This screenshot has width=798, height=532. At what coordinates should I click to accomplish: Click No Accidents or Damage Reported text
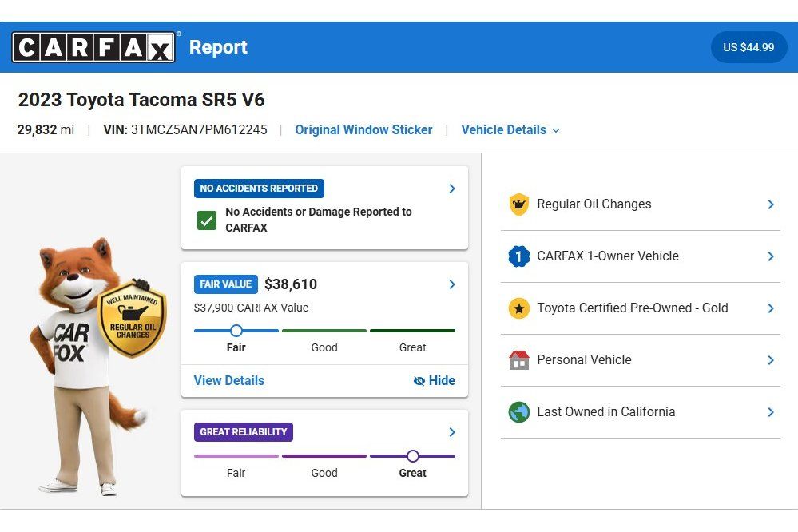[x=319, y=220]
